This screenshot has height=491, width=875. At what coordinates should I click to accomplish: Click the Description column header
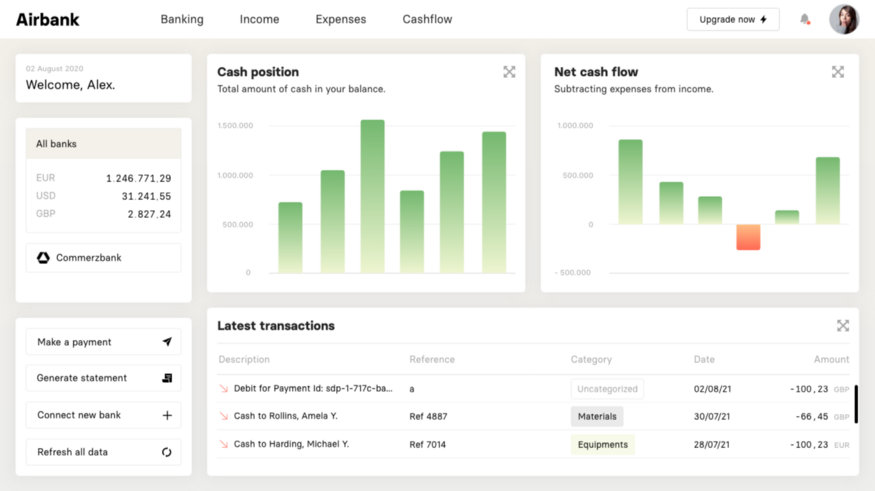[x=244, y=359]
